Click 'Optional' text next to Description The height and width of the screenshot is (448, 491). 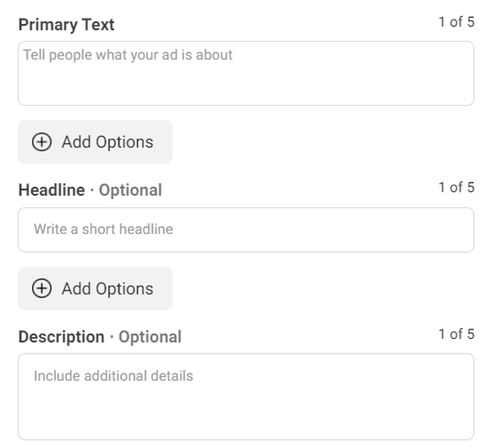tap(150, 337)
